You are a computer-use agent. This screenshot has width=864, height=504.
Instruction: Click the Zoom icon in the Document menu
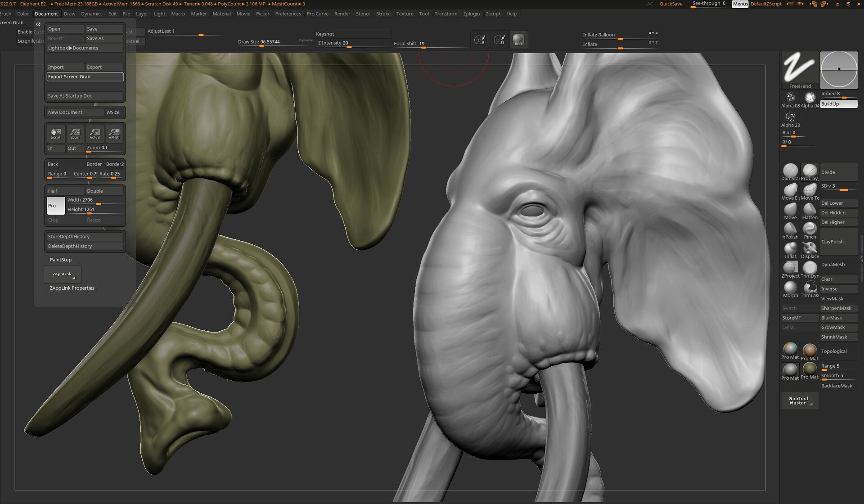(75, 134)
